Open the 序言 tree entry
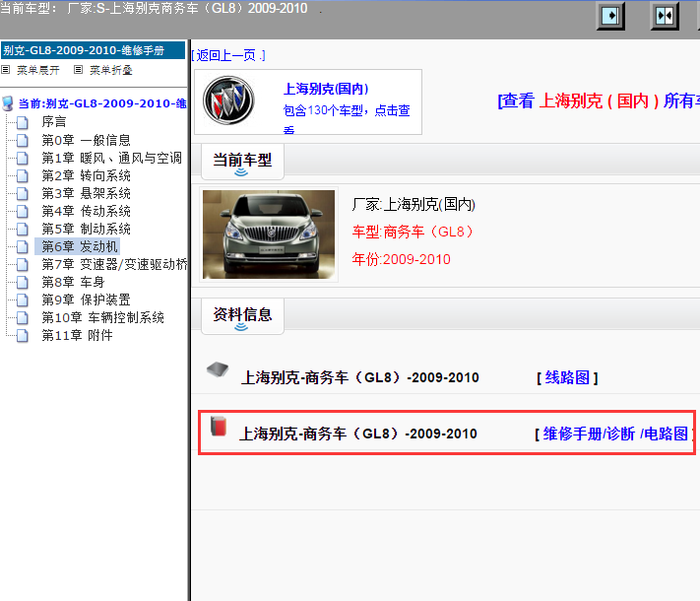This screenshot has height=601, width=700. (x=54, y=121)
